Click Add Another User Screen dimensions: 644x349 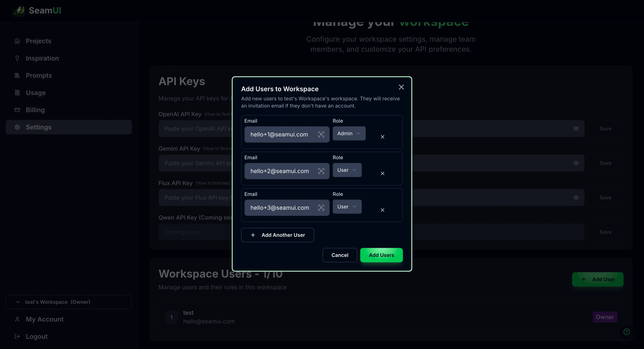point(277,235)
